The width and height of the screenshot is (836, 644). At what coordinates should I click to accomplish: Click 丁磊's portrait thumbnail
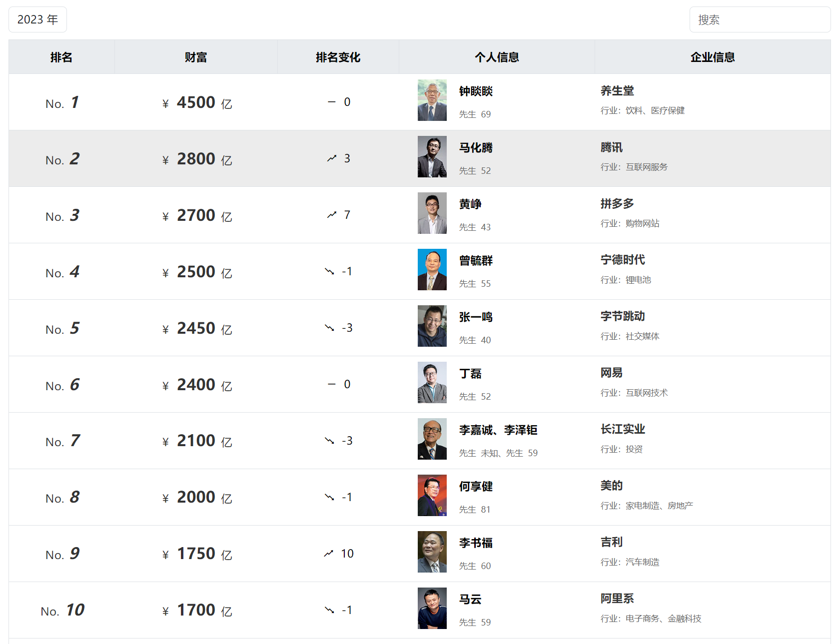pos(432,383)
